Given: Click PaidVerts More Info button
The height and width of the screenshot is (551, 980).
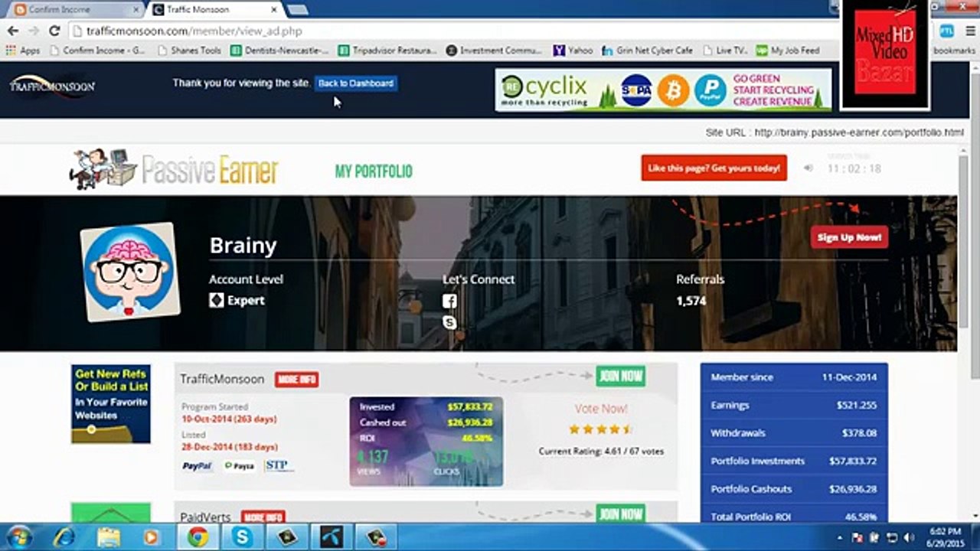Looking at the screenshot, I should point(263,517).
